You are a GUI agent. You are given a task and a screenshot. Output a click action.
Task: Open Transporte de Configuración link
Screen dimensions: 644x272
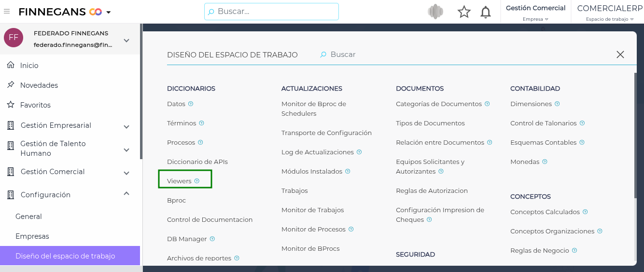(326, 133)
